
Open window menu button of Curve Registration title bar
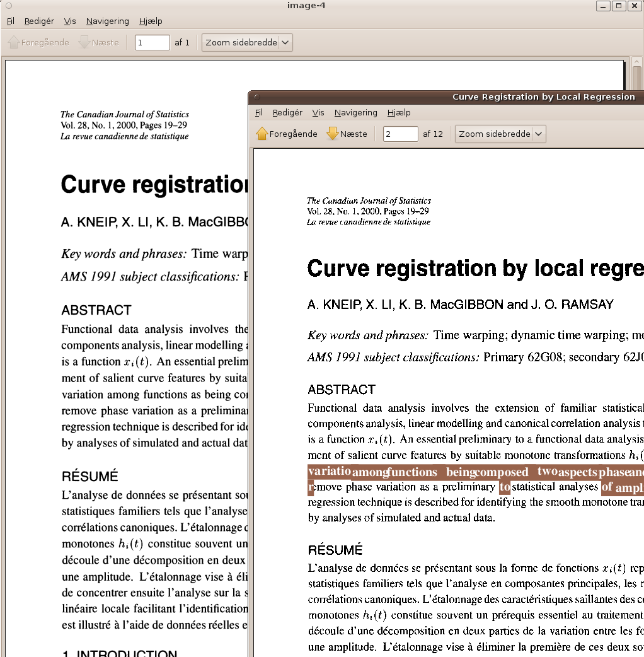tap(257, 97)
